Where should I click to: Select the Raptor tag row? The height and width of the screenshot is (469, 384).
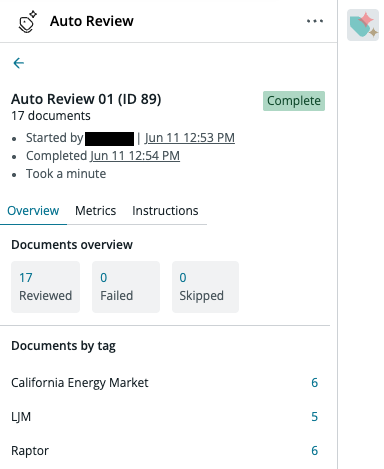(x=165, y=451)
